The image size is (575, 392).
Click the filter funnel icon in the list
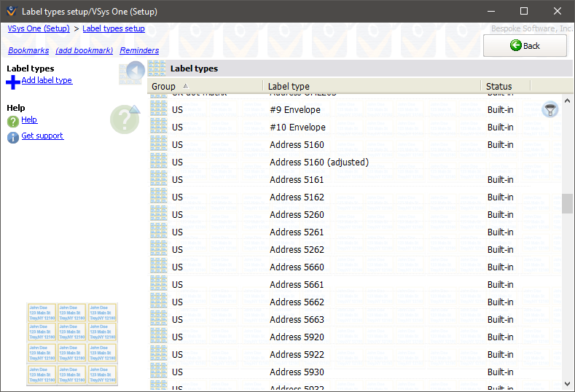550,110
